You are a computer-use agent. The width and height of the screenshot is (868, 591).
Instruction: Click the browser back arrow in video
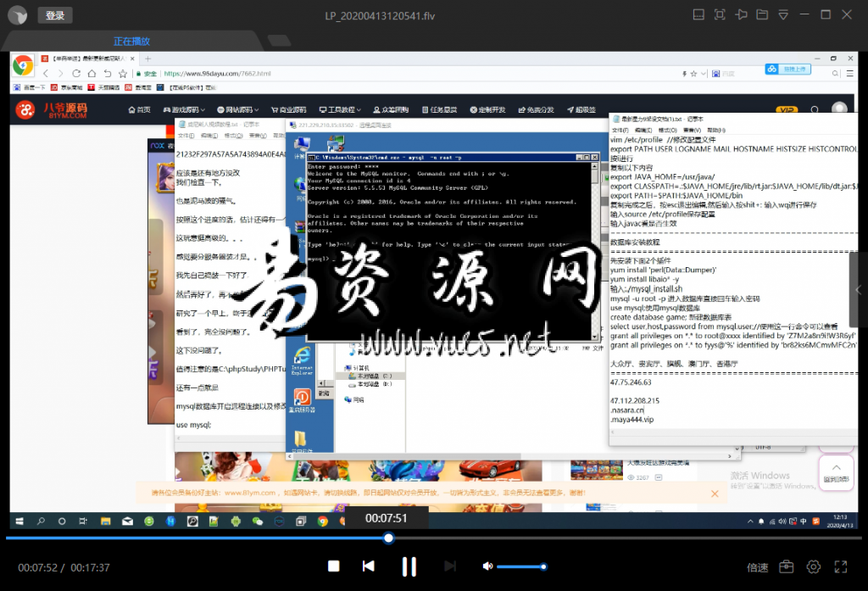click(46, 74)
